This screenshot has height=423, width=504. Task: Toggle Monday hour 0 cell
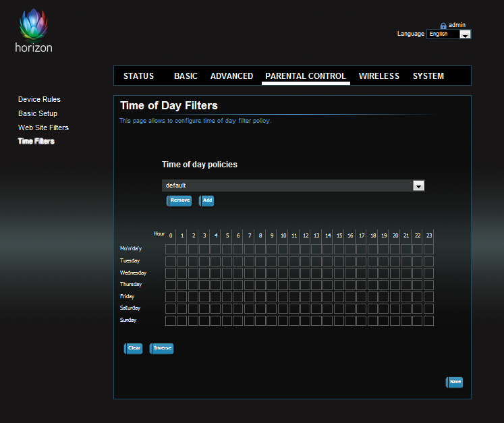pyautogui.click(x=171, y=250)
